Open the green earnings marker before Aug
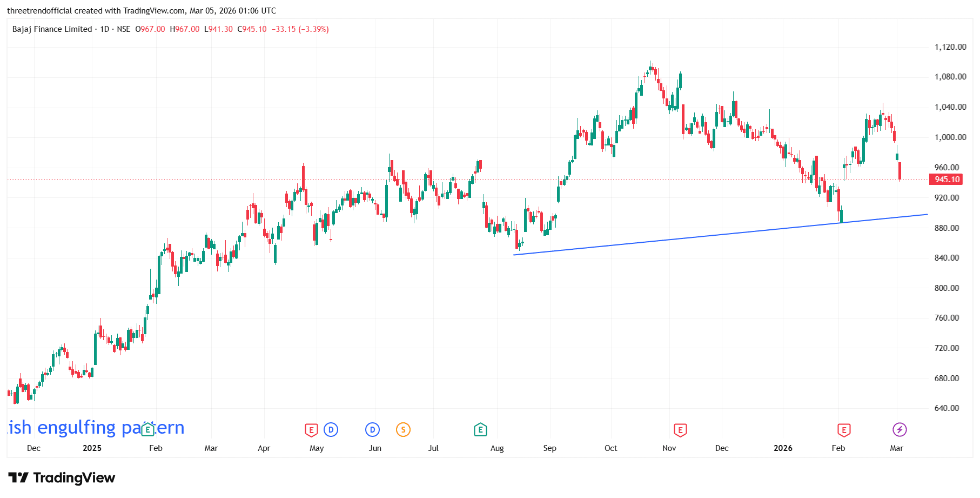 pos(480,430)
